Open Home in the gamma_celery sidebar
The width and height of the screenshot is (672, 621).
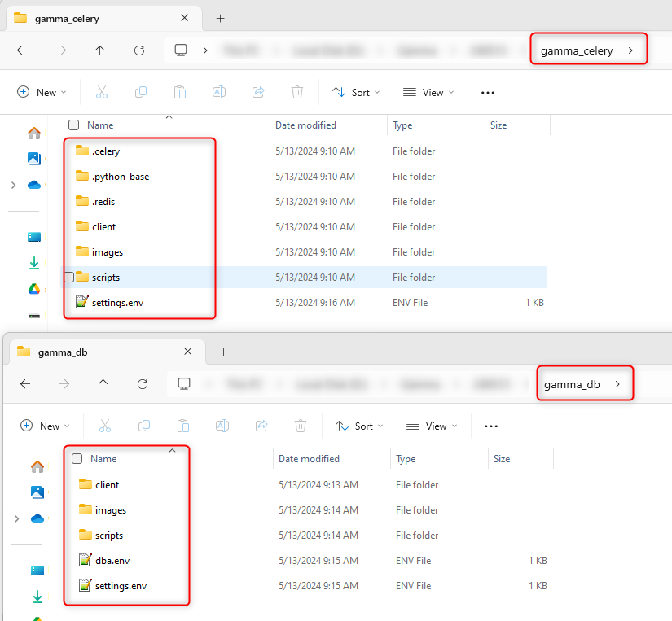coord(34,133)
